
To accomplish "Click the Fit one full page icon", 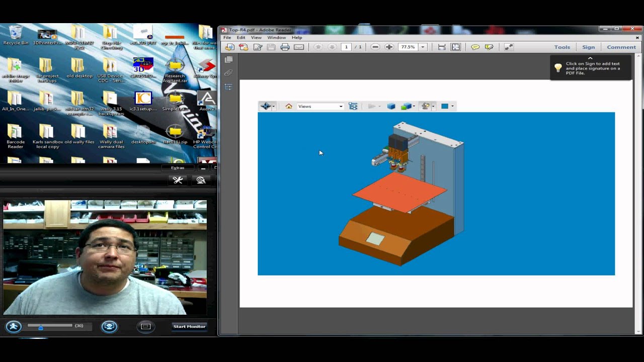I will tap(456, 47).
